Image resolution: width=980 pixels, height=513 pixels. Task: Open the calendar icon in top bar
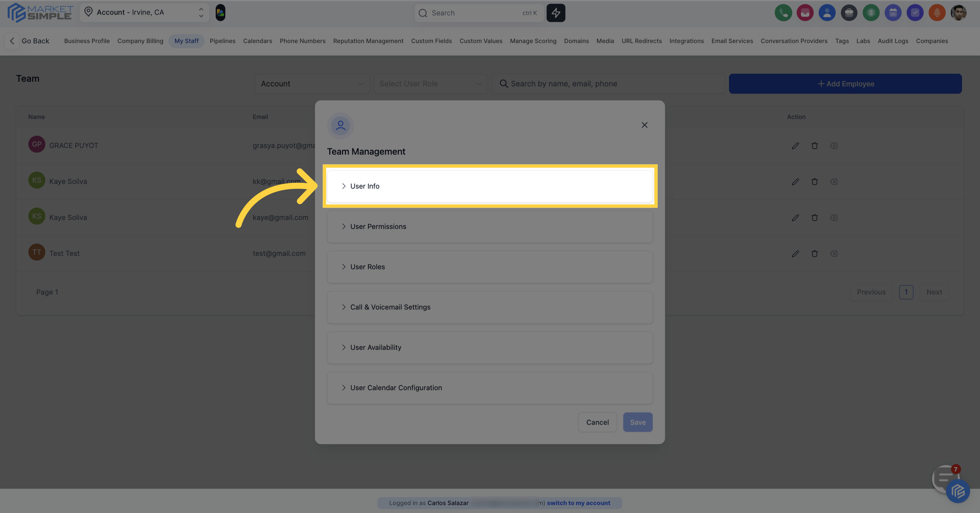pyautogui.click(x=893, y=13)
